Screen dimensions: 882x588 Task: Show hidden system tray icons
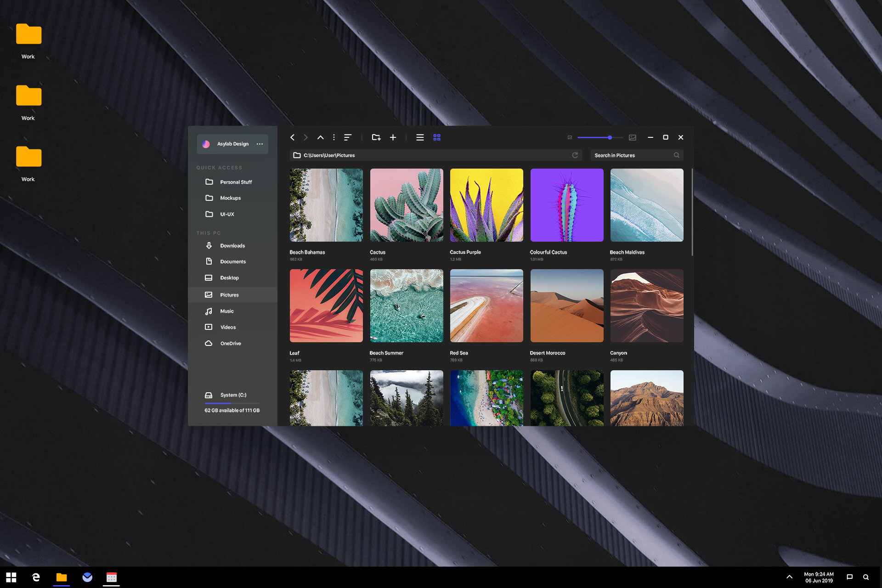789,577
